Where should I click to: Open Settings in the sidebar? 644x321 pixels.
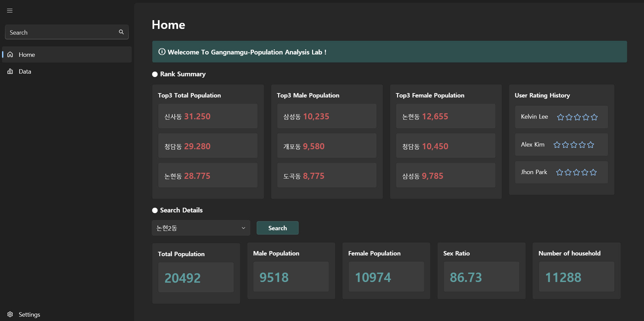(67, 314)
